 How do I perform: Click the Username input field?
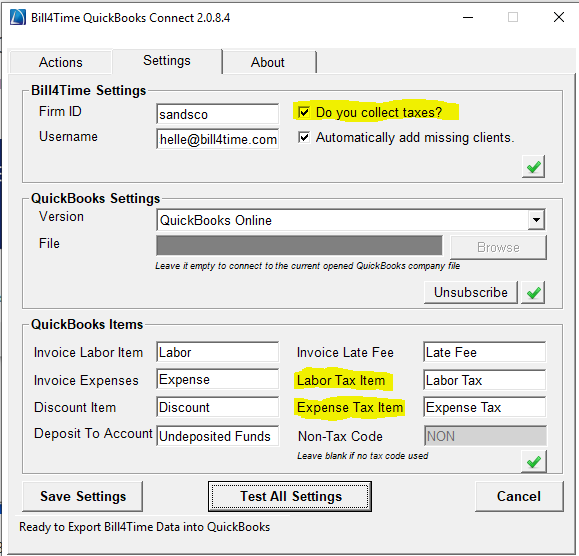pyautogui.click(x=217, y=139)
